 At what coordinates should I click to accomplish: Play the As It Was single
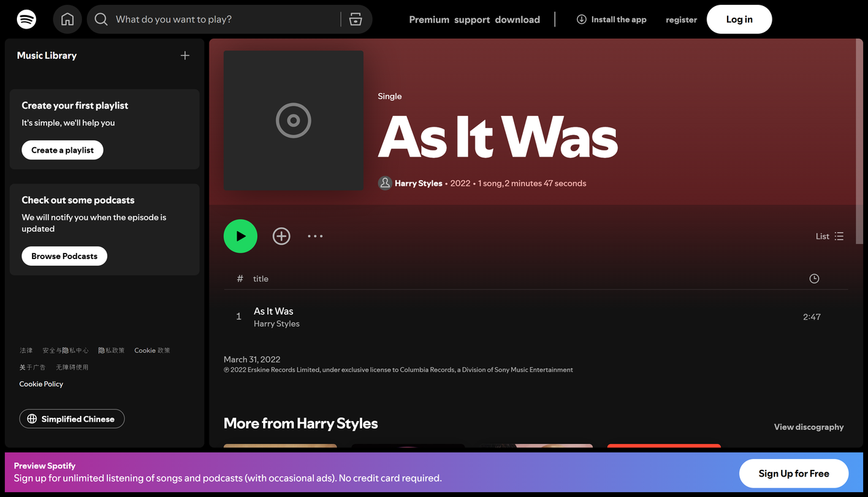[x=241, y=236]
